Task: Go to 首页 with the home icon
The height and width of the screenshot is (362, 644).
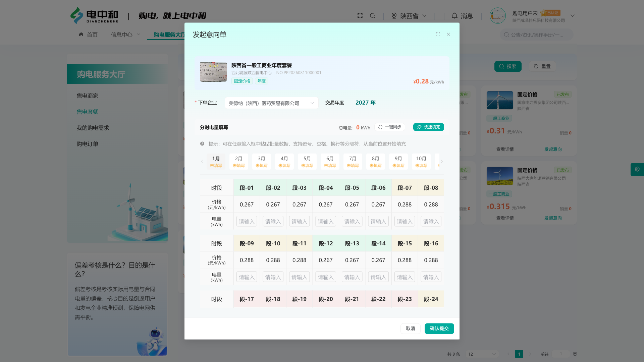Action: pos(88,35)
